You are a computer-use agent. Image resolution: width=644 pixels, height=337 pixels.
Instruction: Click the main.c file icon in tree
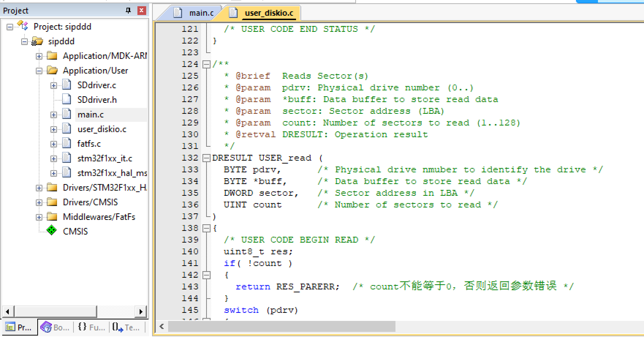[67, 114]
